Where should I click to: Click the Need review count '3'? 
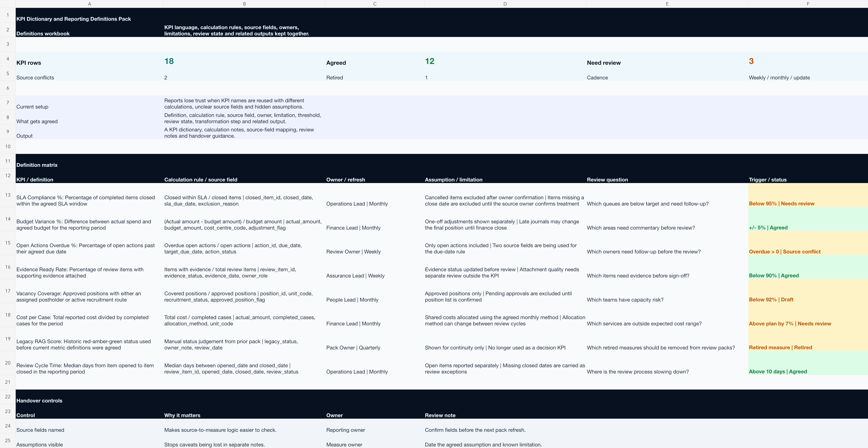pyautogui.click(x=751, y=61)
